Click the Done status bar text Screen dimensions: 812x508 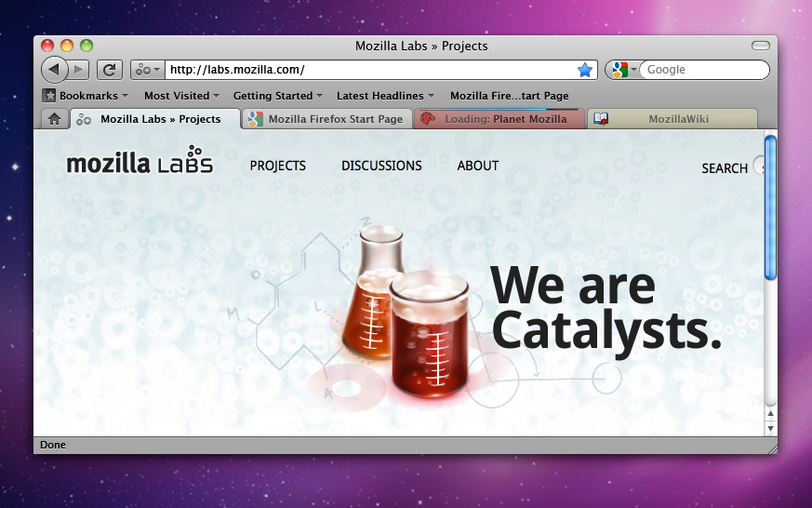click(53, 445)
